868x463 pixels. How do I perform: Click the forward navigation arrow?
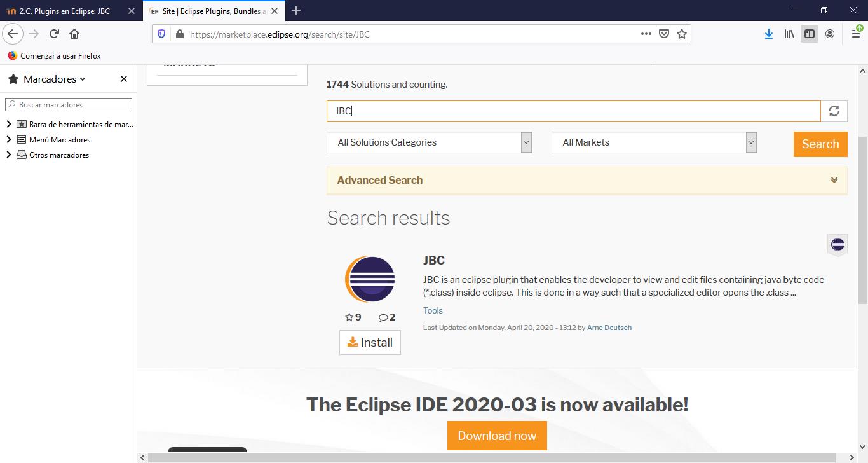34,34
